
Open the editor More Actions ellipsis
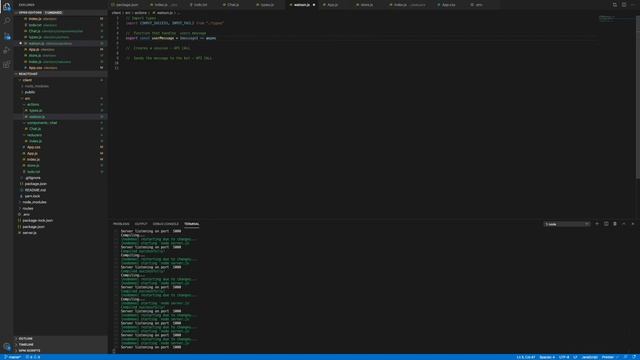click(633, 5)
